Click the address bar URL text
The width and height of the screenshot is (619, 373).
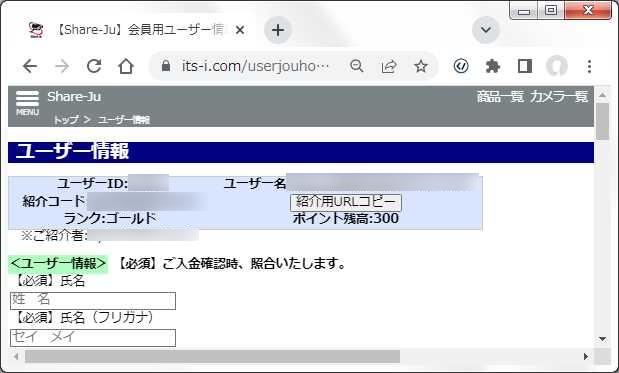pos(255,66)
